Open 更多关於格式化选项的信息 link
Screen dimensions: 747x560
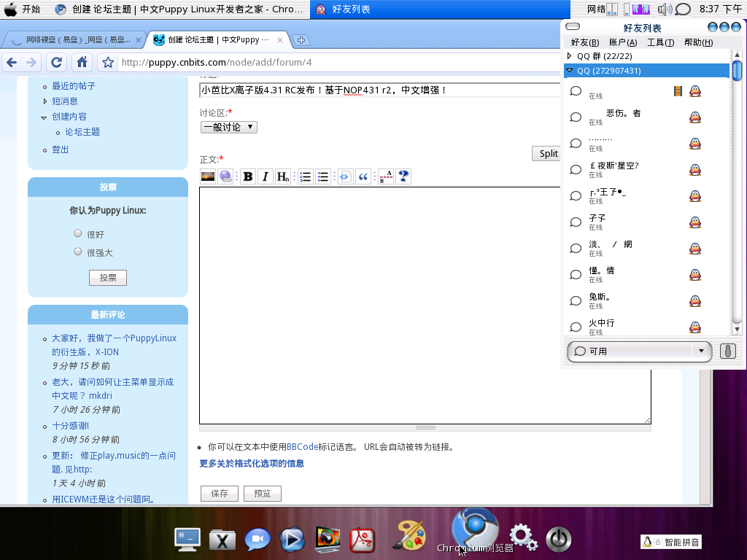tap(252, 463)
